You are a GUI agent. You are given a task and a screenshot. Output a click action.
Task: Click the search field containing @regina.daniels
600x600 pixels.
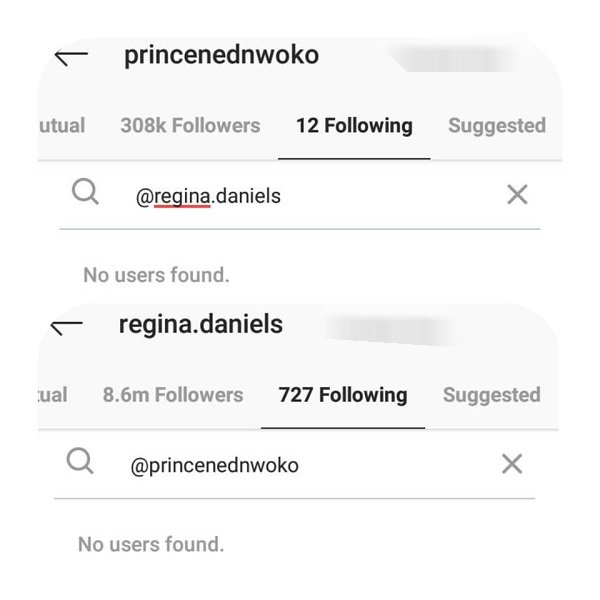300,196
